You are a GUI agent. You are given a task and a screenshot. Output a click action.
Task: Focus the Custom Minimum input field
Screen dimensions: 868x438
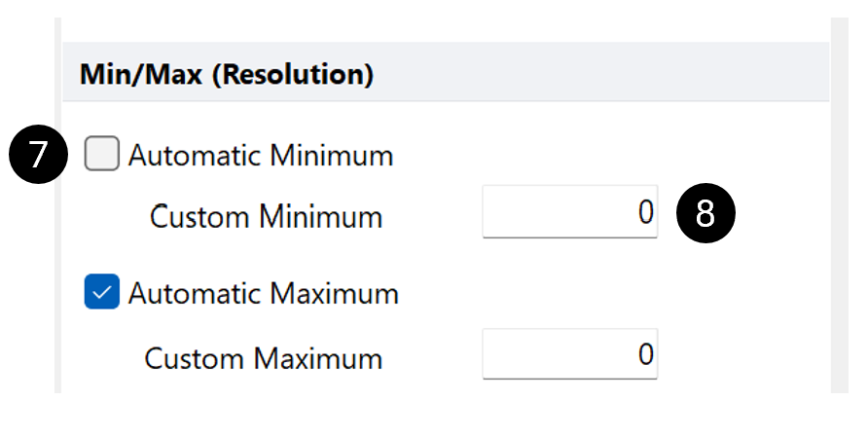[x=569, y=212]
